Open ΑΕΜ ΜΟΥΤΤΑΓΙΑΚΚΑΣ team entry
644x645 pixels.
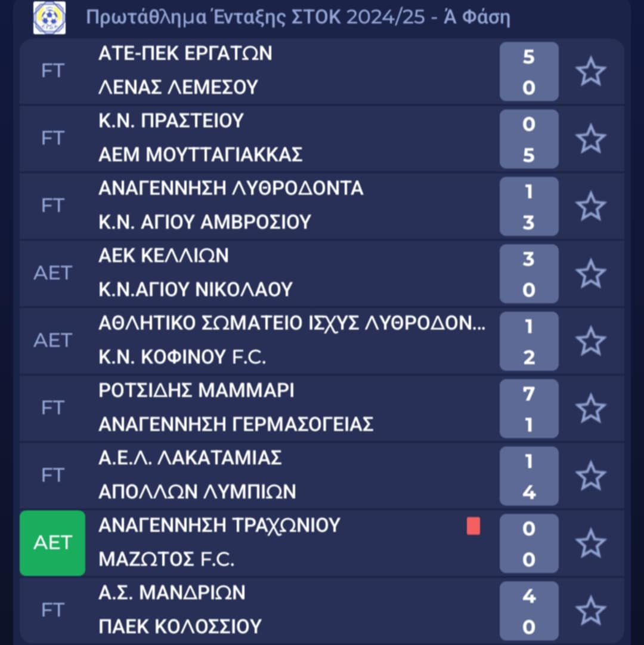[200, 155]
